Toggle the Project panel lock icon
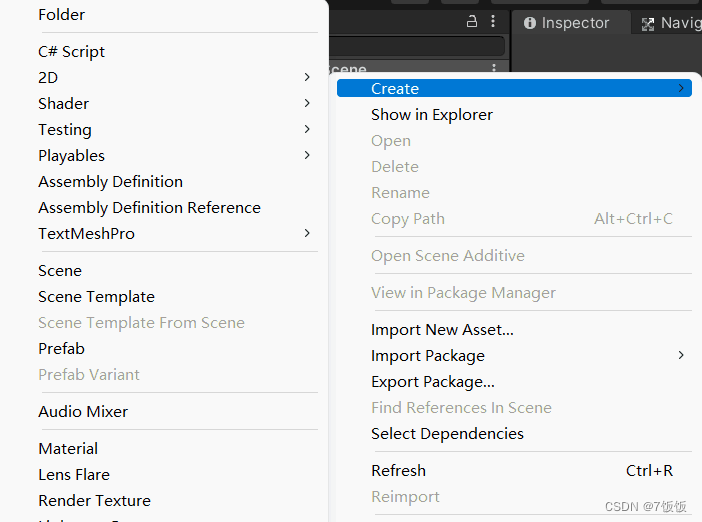The height and width of the screenshot is (522, 702). pos(472,21)
